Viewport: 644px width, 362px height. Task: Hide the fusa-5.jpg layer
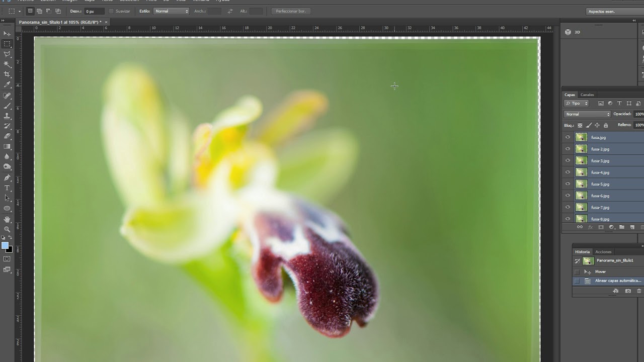568,184
